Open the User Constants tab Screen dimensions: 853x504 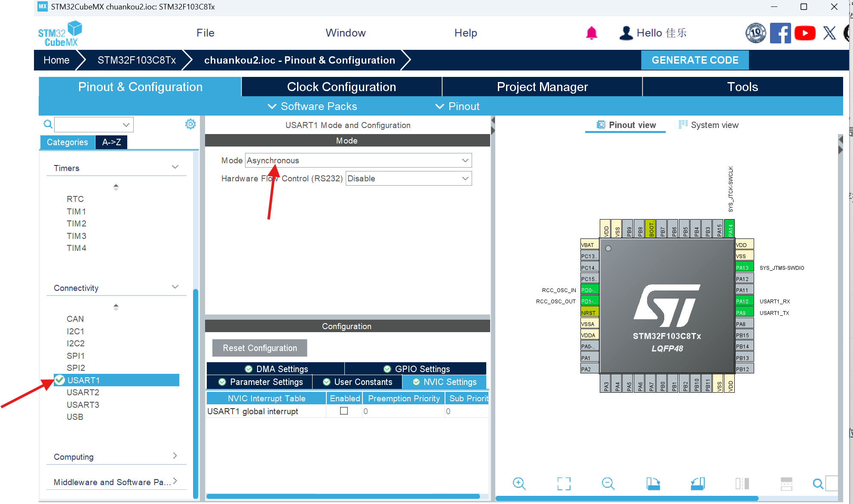(357, 382)
